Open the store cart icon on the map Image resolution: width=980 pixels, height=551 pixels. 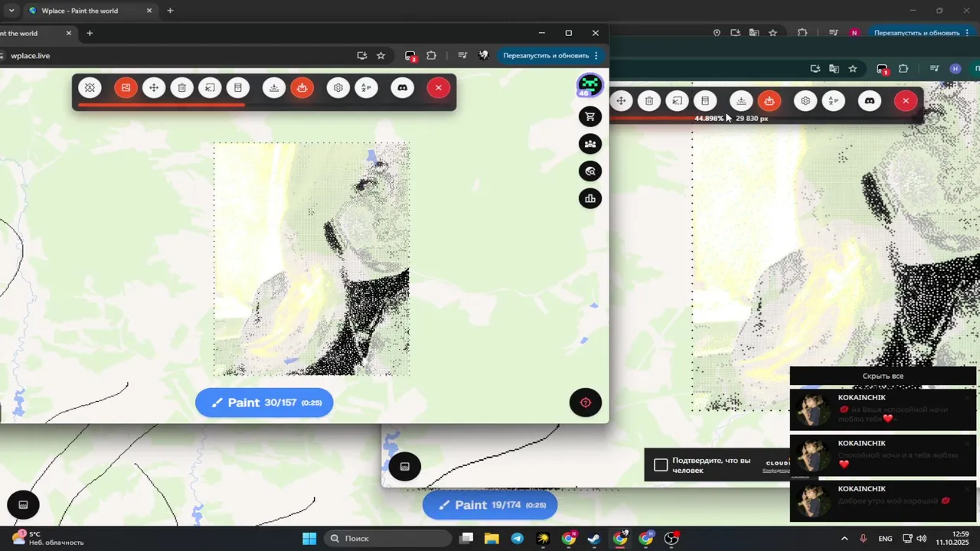(x=590, y=117)
